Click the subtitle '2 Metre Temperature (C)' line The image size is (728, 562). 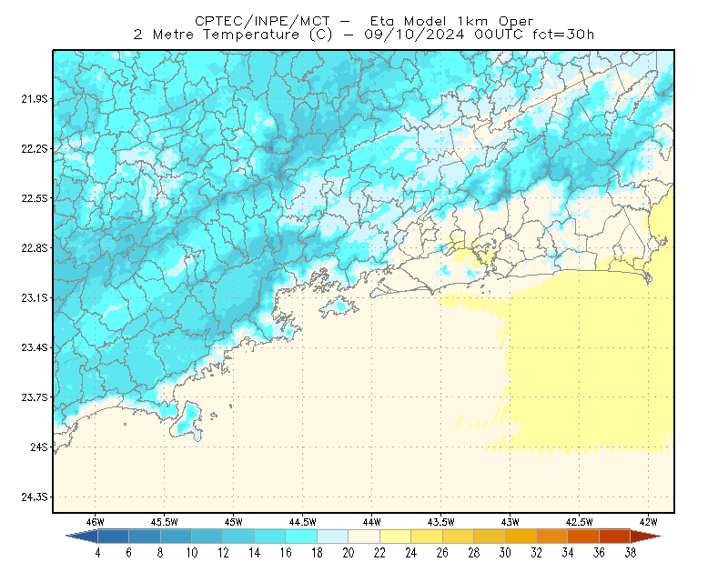[364, 35]
